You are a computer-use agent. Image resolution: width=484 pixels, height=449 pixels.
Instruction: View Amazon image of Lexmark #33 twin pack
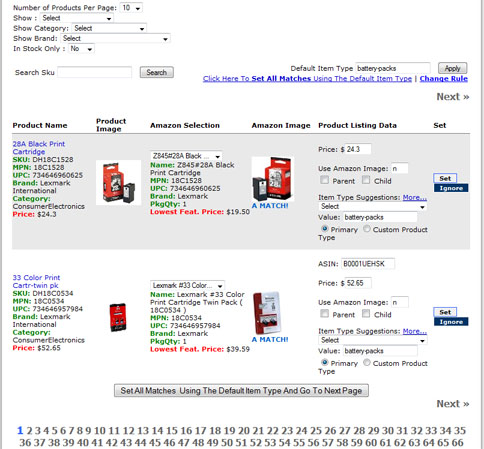268,314
